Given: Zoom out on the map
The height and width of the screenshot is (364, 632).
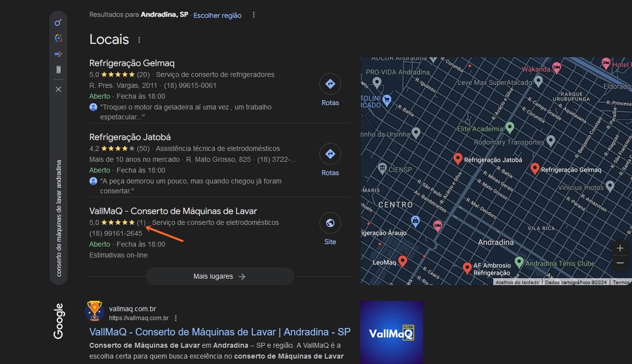Looking at the screenshot, I should (620, 263).
